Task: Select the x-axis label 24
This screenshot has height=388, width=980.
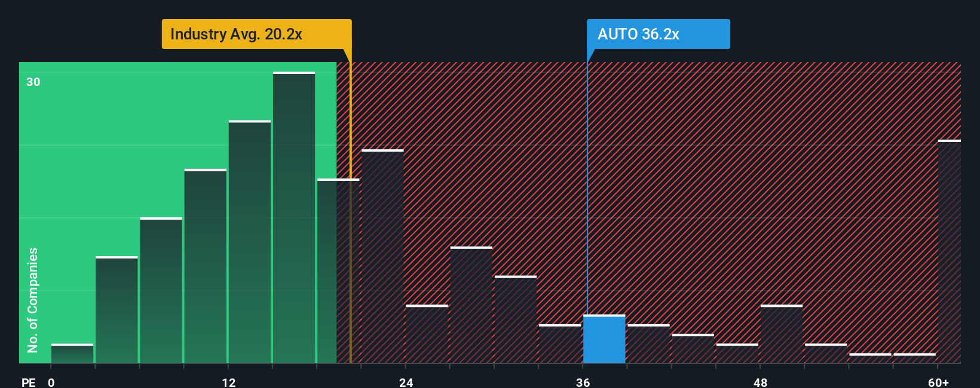Action: (x=406, y=382)
